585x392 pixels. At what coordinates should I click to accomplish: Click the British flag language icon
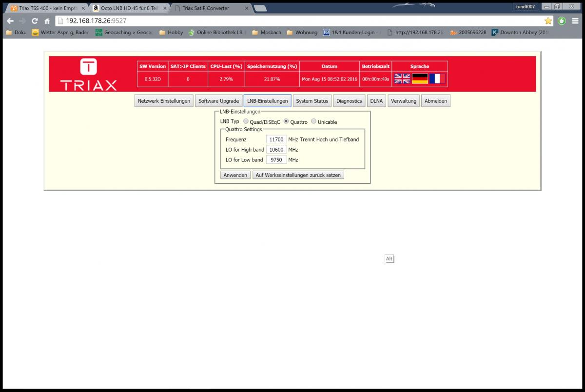(402, 79)
